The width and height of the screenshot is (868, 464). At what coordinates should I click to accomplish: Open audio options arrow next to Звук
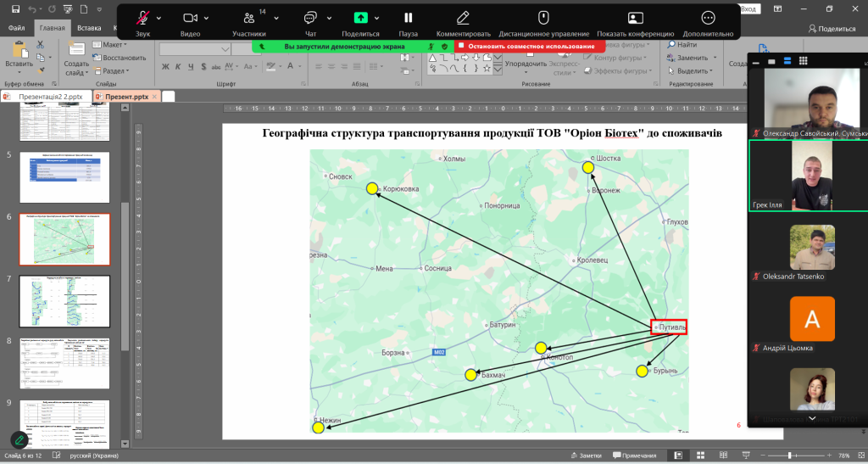159,19
